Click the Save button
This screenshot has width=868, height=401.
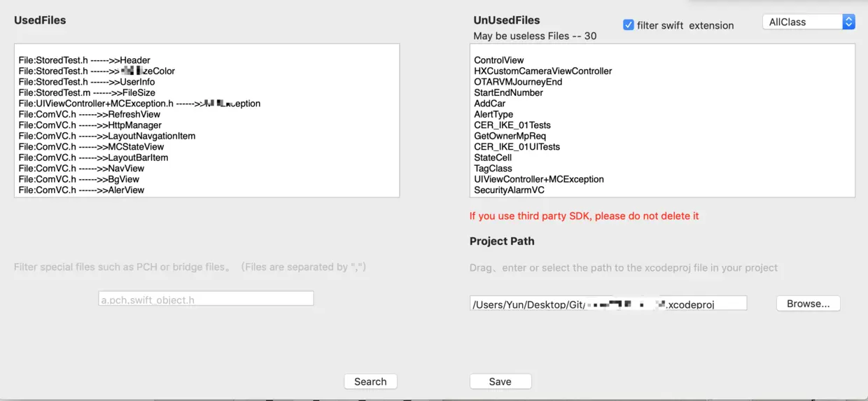[500, 381]
